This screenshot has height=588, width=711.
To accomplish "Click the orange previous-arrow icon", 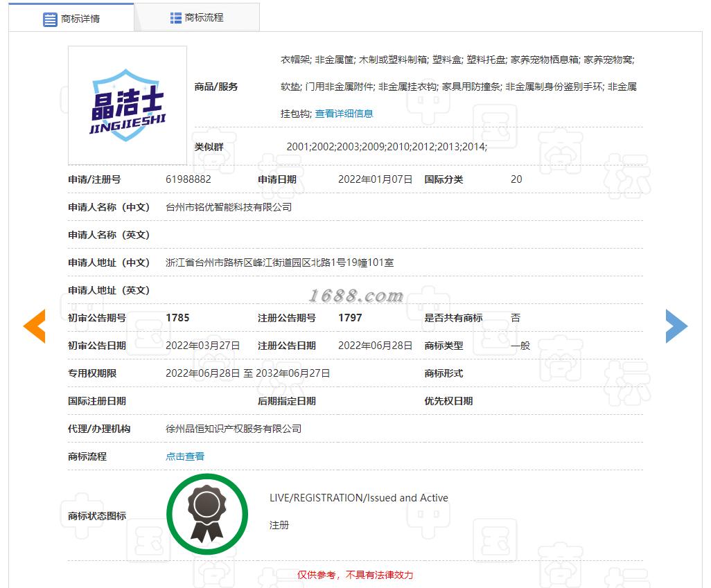I will pyautogui.click(x=35, y=326).
